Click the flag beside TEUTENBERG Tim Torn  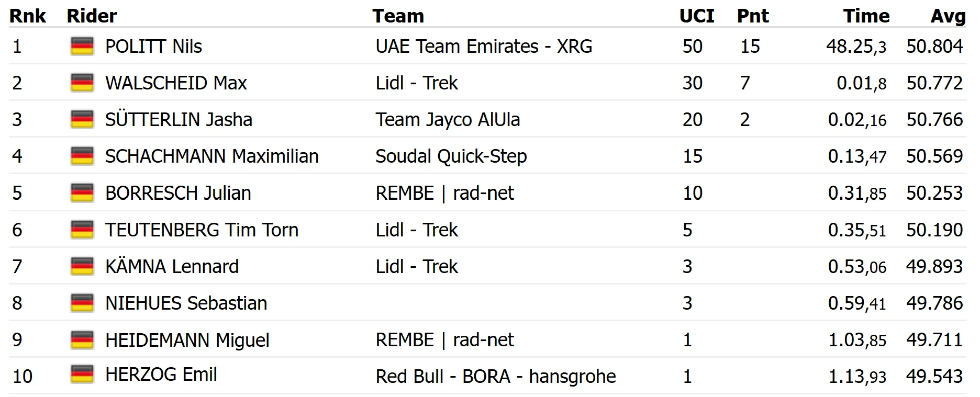coord(82,230)
